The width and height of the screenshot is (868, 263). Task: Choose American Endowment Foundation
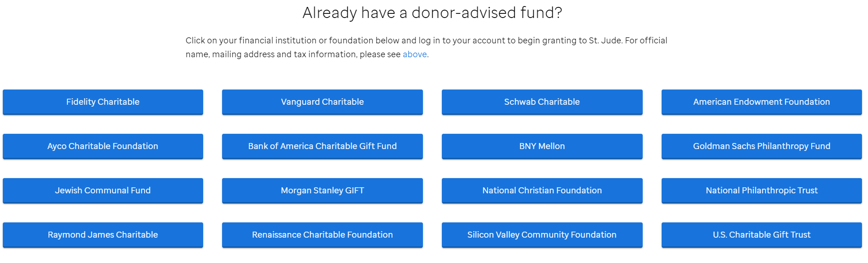click(761, 102)
